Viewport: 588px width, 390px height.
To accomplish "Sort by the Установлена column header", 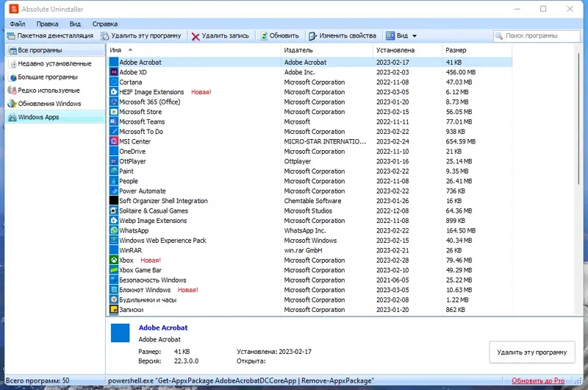I will 408,50.
